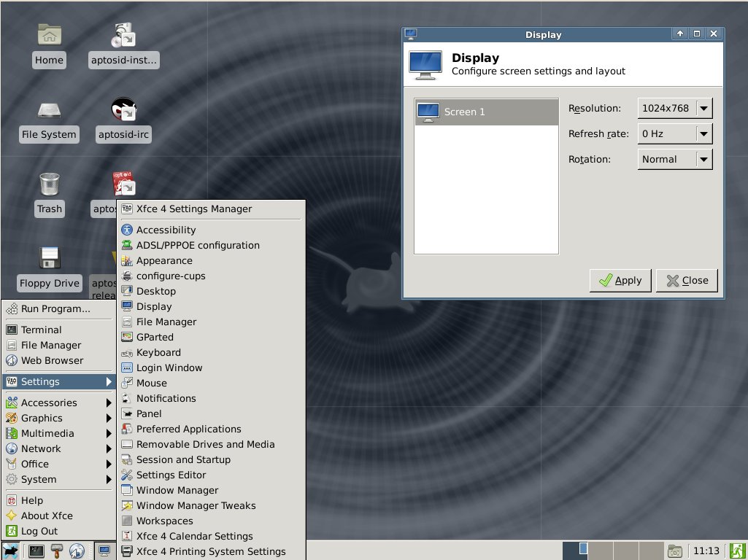Open Web Browser from the menu
This screenshot has width=748, height=560.
click(x=58, y=360)
